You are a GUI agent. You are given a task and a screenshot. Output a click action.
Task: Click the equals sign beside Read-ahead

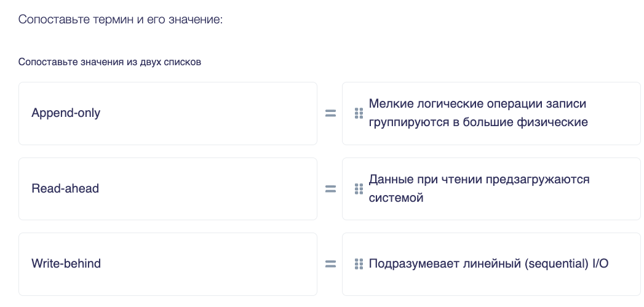(331, 189)
